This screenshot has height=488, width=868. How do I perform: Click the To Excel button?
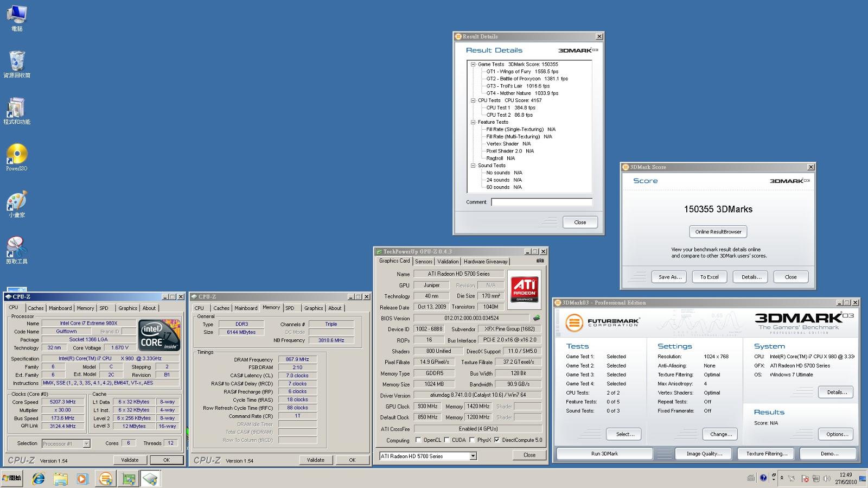point(709,277)
